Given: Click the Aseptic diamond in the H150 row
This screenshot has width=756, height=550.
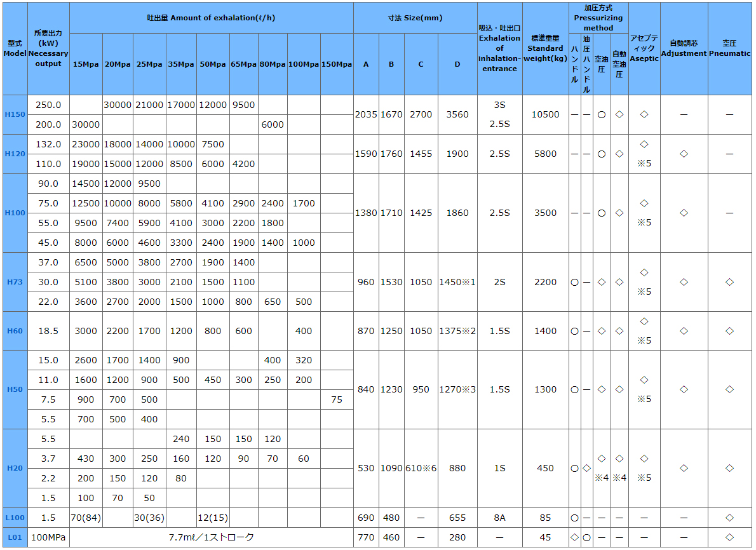Looking at the screenshot, I should tap(644, 114).
